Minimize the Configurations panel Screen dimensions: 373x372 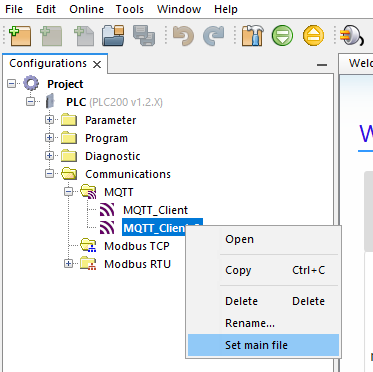coord(322,65)
